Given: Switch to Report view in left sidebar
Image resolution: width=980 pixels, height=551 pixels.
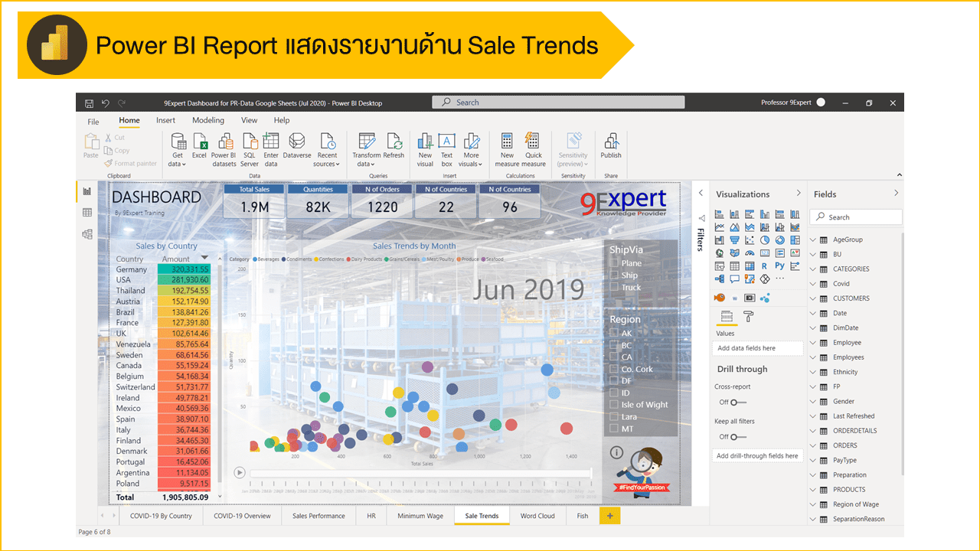Looking at the screenshot, I should point(87,191).
